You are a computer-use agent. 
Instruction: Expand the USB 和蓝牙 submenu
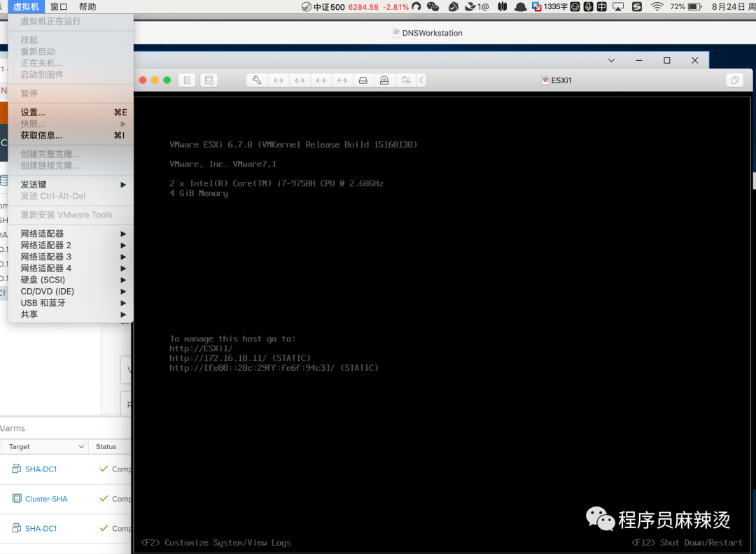point(71,303)
